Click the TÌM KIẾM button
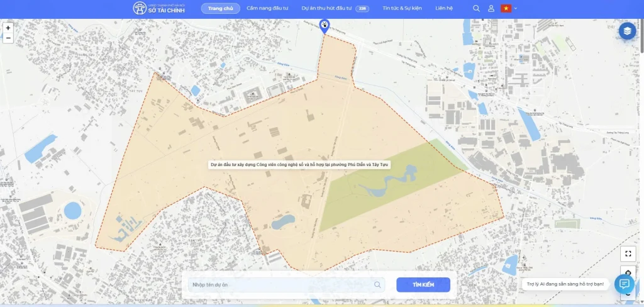The image size is (644, 307). click(x=423, y=285)
